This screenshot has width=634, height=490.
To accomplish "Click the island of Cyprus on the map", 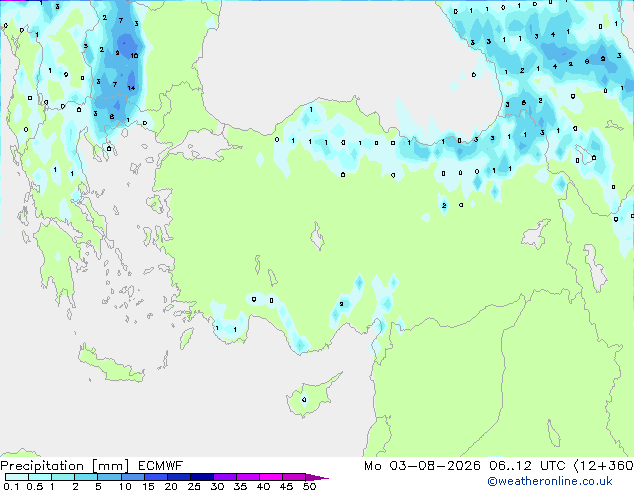I will point(309,398).
